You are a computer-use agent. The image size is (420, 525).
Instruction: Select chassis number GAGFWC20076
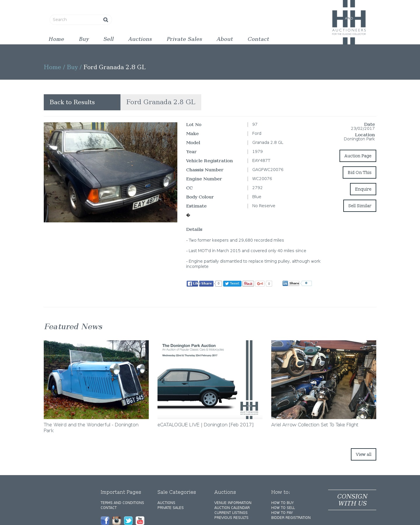click(268, 170)
